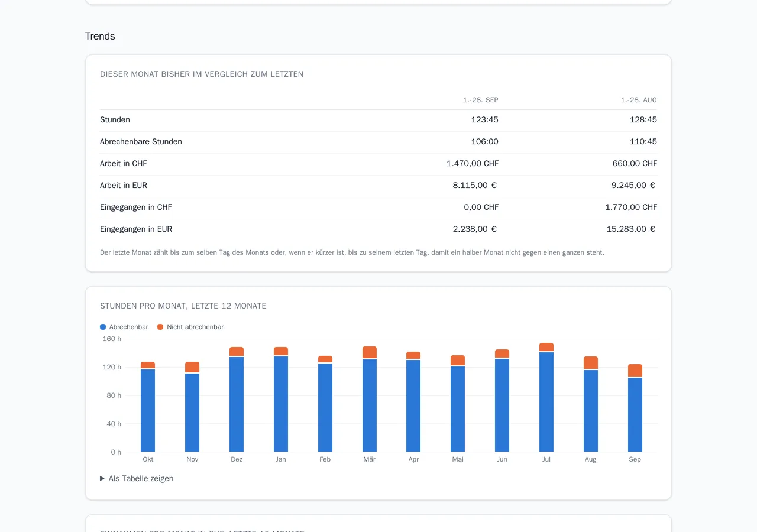Click the amount "660,00 CHF"
The width and height of the screenshot is (757, 532).
(x=635, y=164)
